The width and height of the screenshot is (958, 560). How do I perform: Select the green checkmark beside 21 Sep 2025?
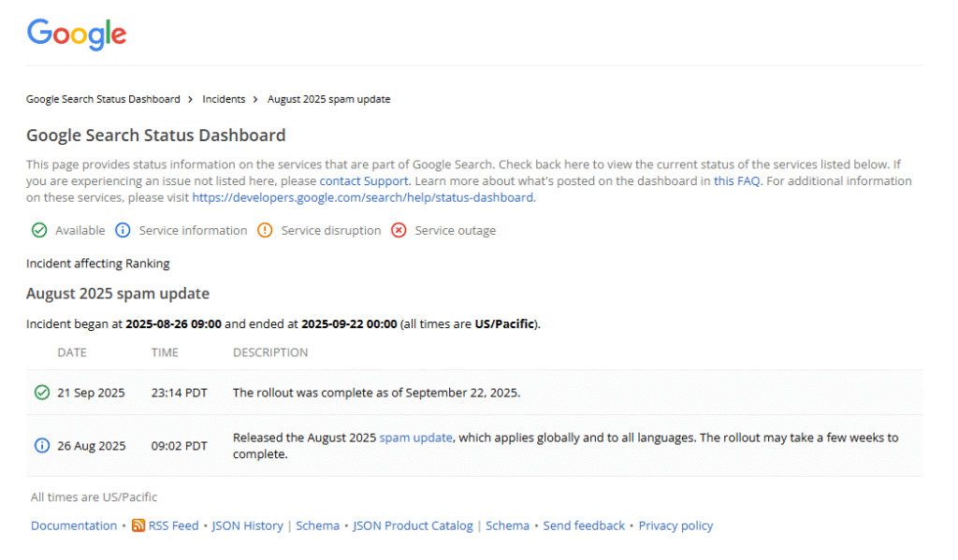click(41, 393)
